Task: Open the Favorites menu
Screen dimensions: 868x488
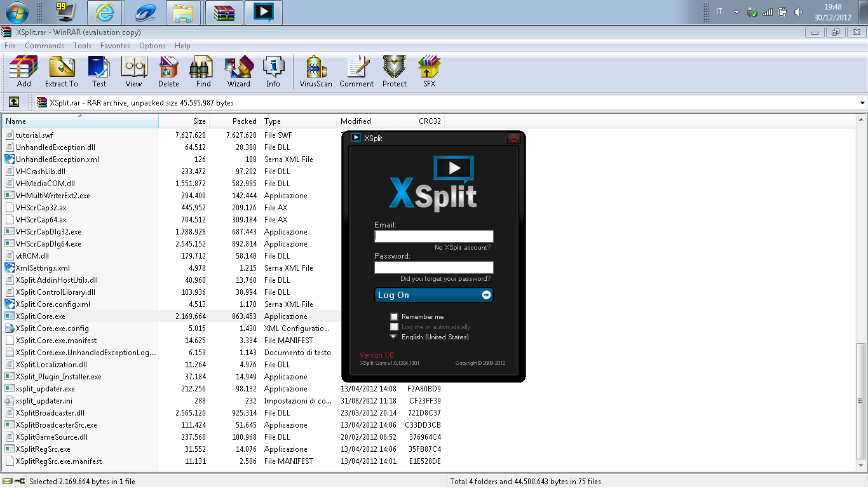Action: point(115,46)
